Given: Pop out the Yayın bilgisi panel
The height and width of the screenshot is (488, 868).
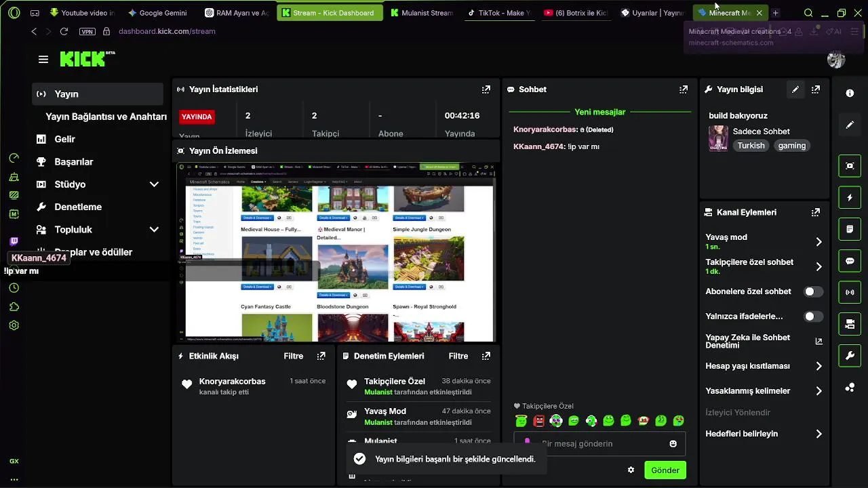Looking at the screenshot, I should pos(816,89).
